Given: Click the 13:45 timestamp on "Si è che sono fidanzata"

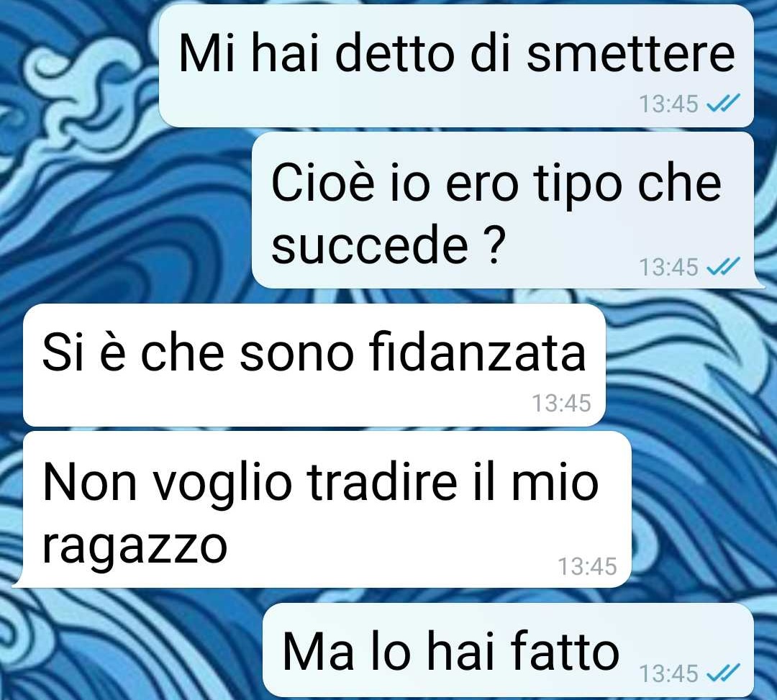Looking at the screenshot, I should [x=561, y=404].
